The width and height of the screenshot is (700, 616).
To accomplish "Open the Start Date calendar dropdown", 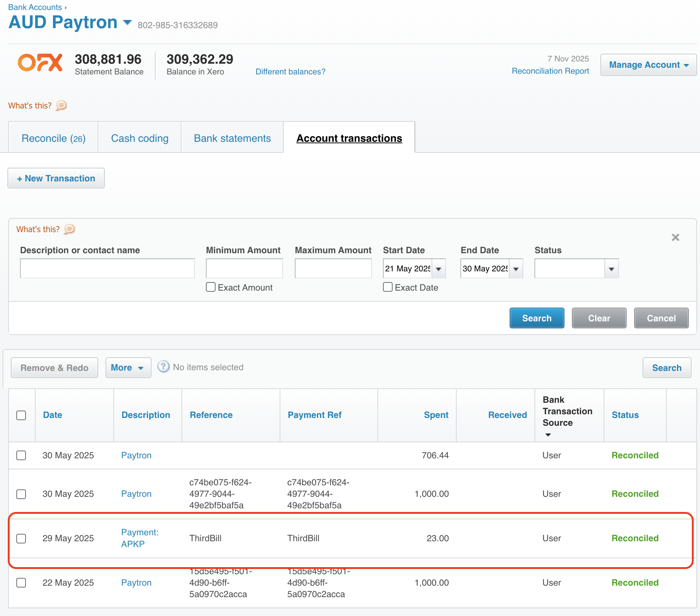I will pyautogui.click(x=439, y=269).
